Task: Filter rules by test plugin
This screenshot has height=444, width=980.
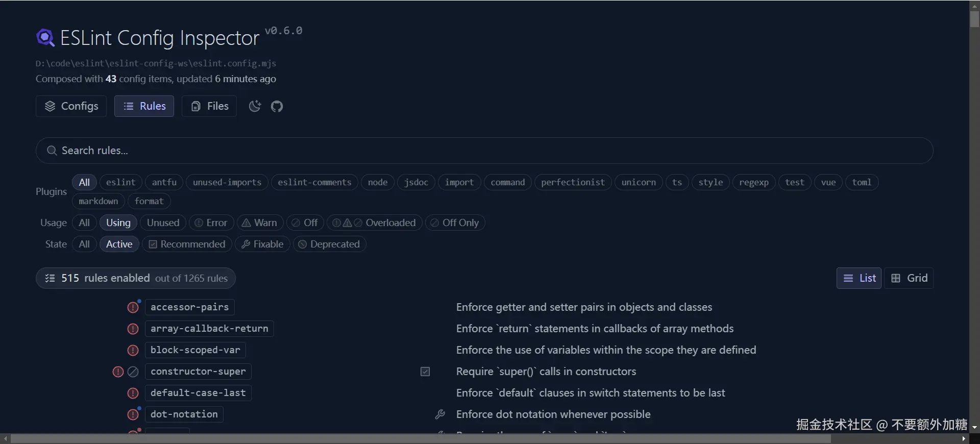Action: [x=795, y=182]
